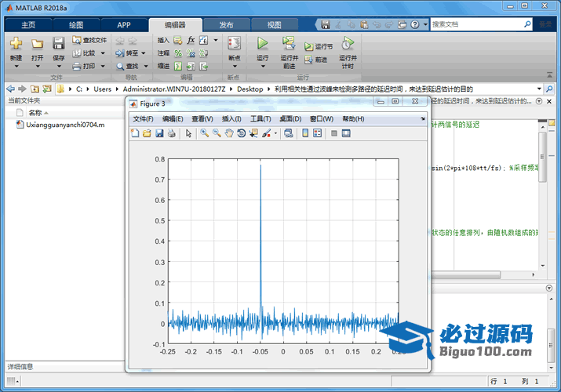Screen dimensions: 561x392
Task: Insert a function with the fx icon
Action: pos(191,40)
